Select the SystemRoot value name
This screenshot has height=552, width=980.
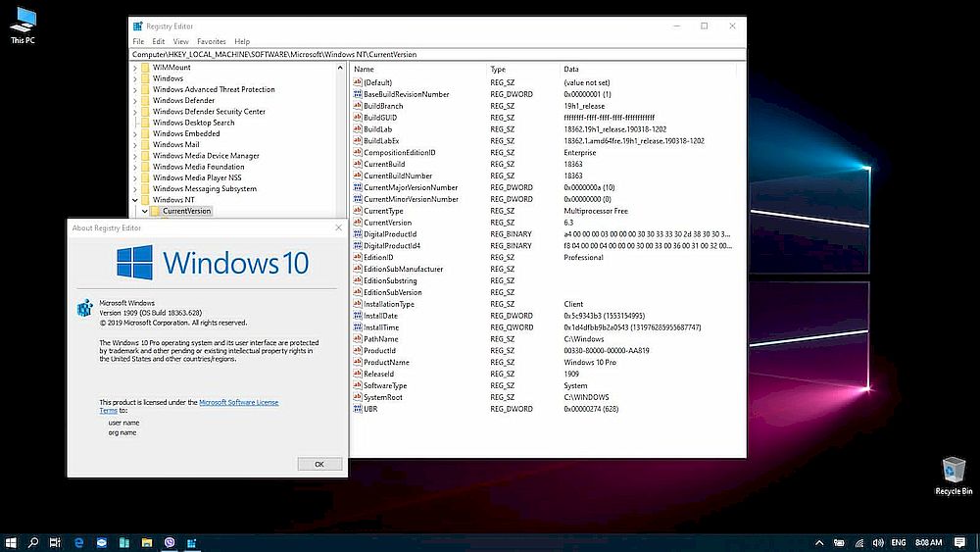click(383, 397)
